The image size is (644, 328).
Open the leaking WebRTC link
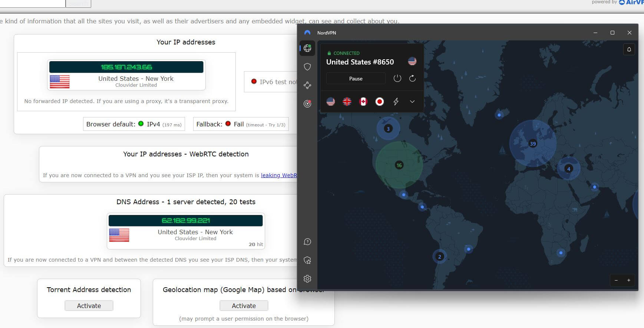(x=279, y=175)
